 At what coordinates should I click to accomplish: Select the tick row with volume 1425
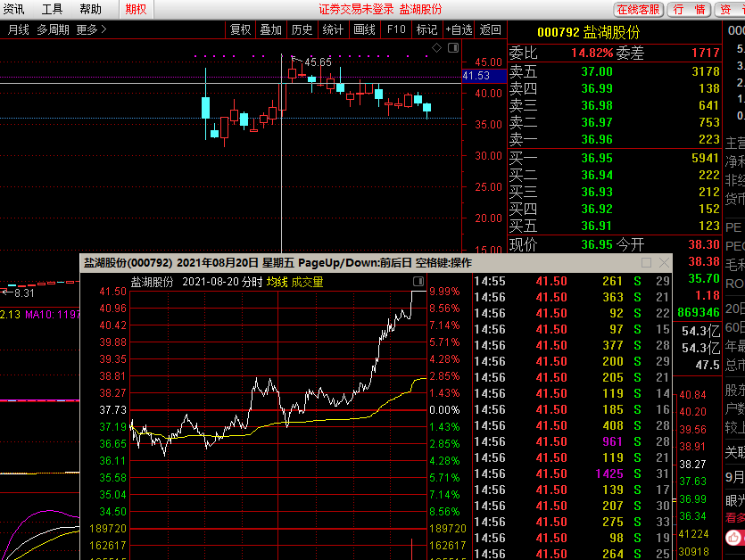point(572,474)
